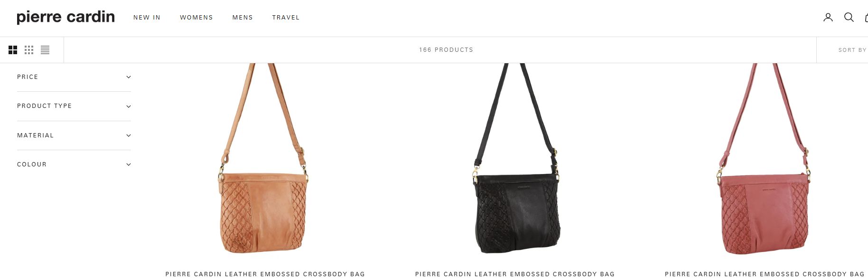This screenshot has height=280, width=868.
Task: Open the black crossbody bag title link
Action: click(x=515, y=274)
